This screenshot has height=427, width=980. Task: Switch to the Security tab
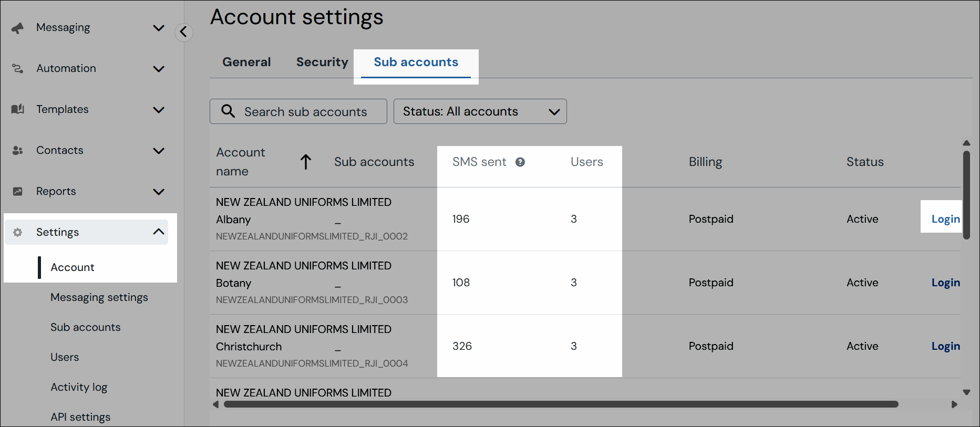[322, 62]
